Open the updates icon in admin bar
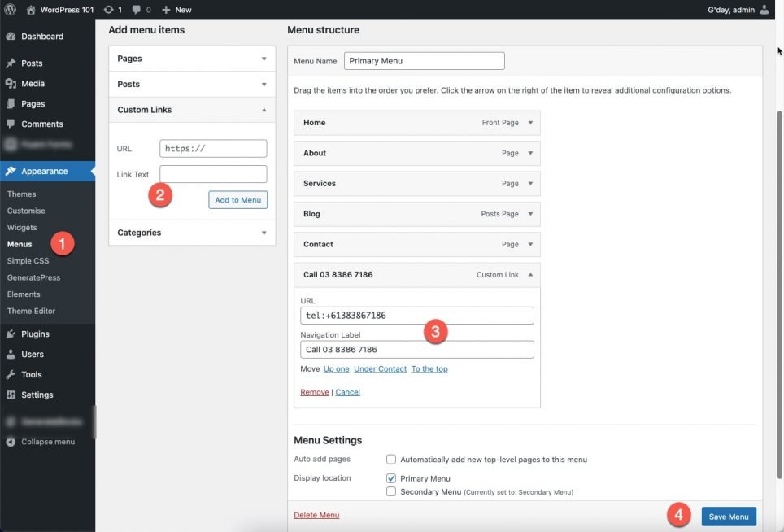Screen dimensions: 784x532 click(109, 10)
